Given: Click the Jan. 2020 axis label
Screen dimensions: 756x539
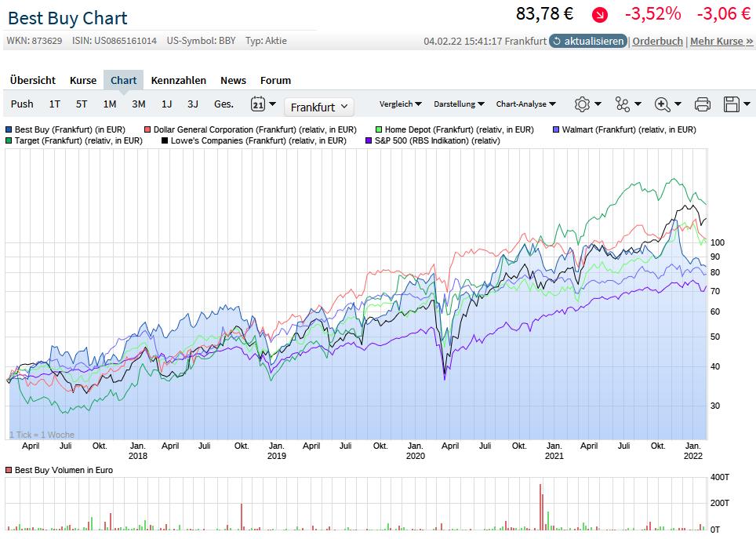Looking at the screenshot, I should (x=415, y=450).
